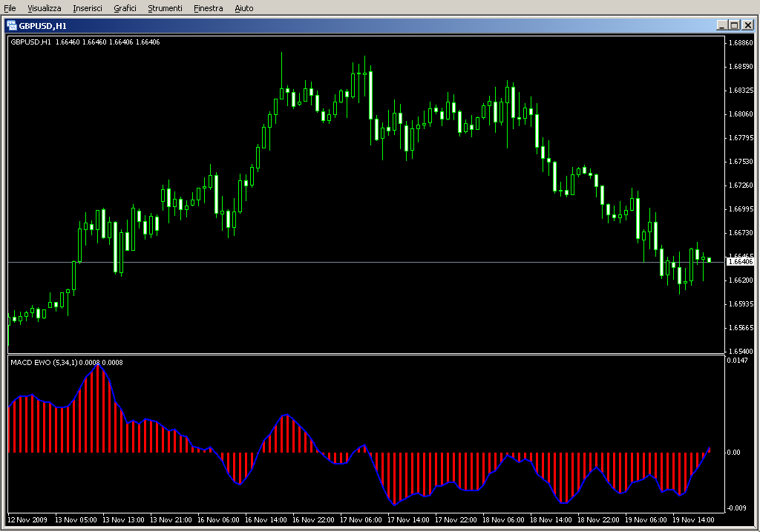Screen dimensions: 760x532
Task: Open the File menu
Action: click(10, 8)
